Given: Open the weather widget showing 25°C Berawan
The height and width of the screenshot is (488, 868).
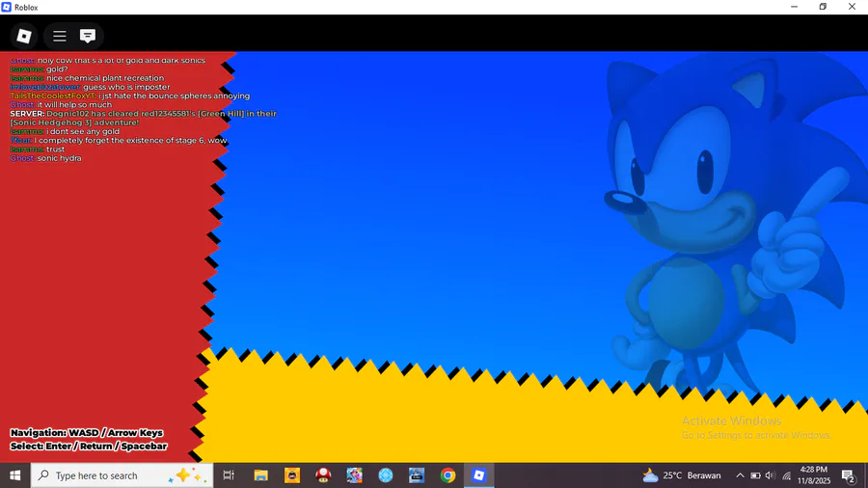Looking at the screenshot, I should (x=682, y=475).
